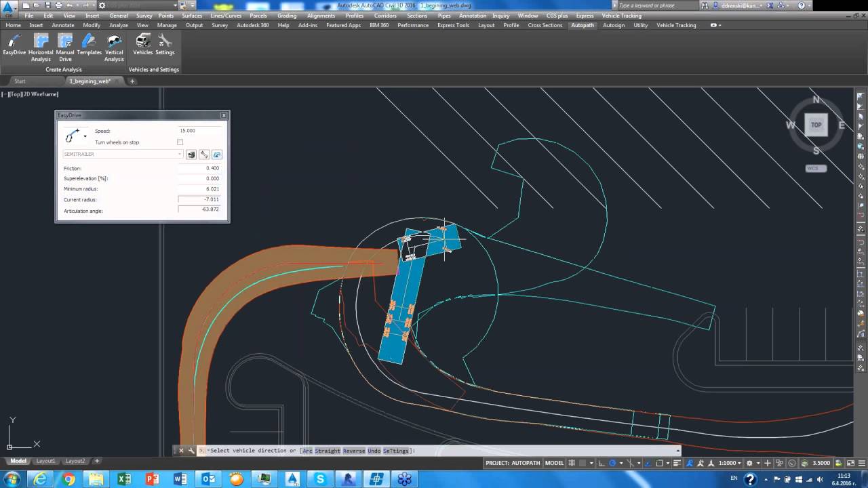Click the Save icon in quick access toolbar
The width and height of the screenshot is (868, 488).
coord(47,5)
